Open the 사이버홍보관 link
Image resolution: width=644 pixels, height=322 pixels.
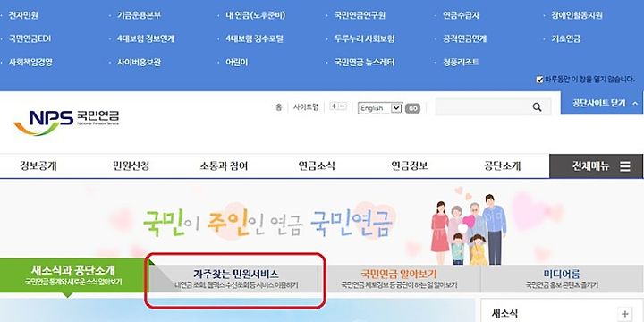(139, 63)
